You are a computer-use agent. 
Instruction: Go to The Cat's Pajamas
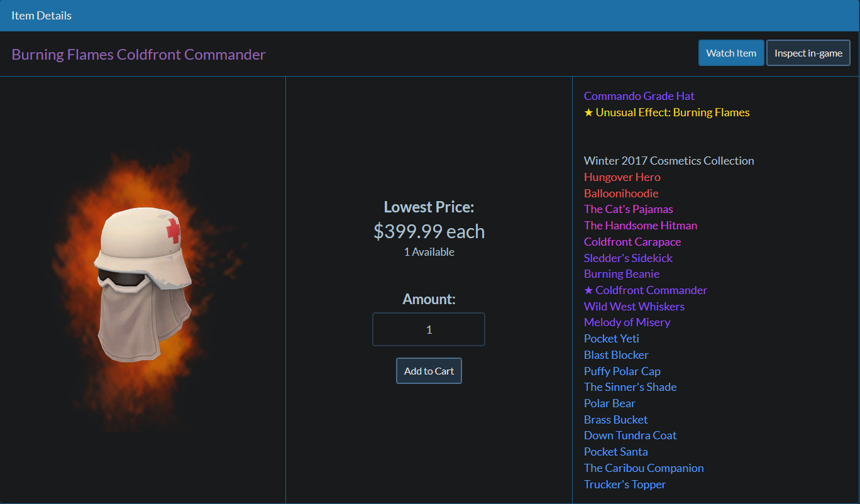(629, 209)
